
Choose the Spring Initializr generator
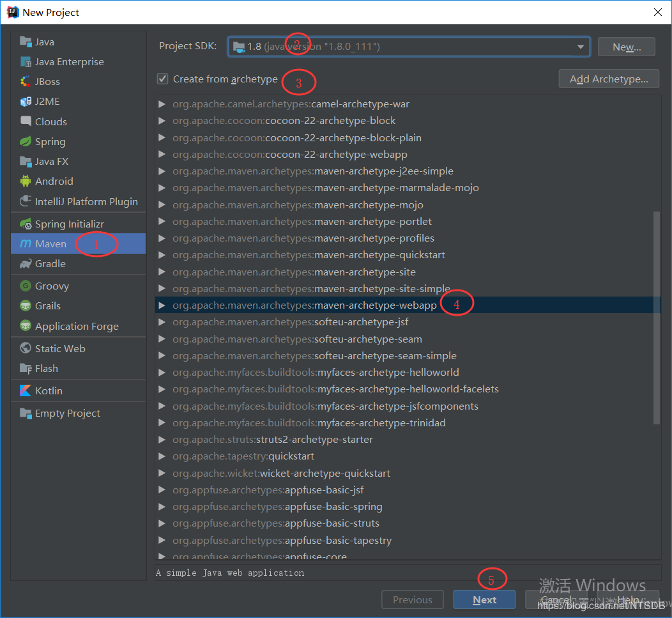pos(79,224)
